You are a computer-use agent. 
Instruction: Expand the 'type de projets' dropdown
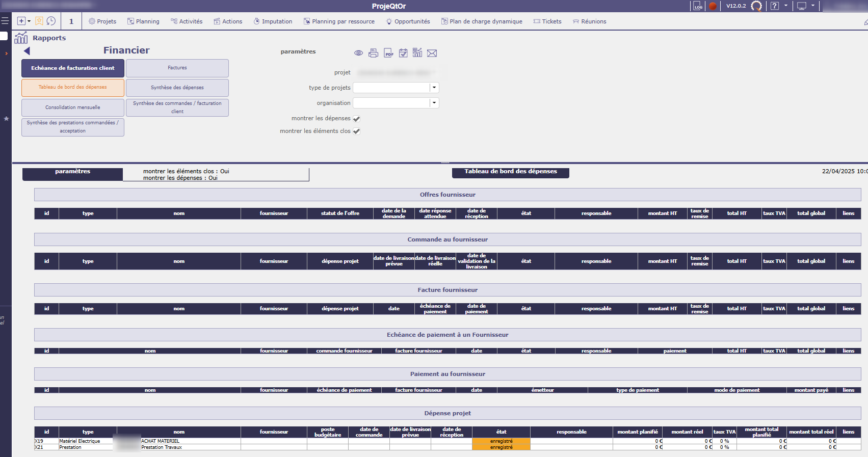pyautogui.click(x=434, y=88)
